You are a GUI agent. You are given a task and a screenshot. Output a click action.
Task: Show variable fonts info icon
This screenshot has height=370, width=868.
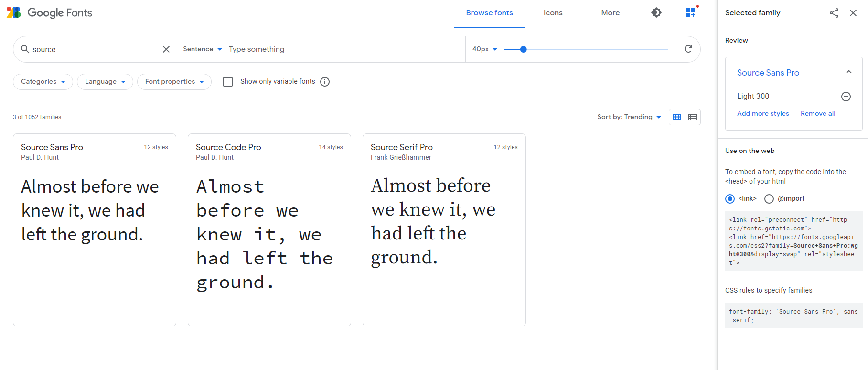coord(325,82)
